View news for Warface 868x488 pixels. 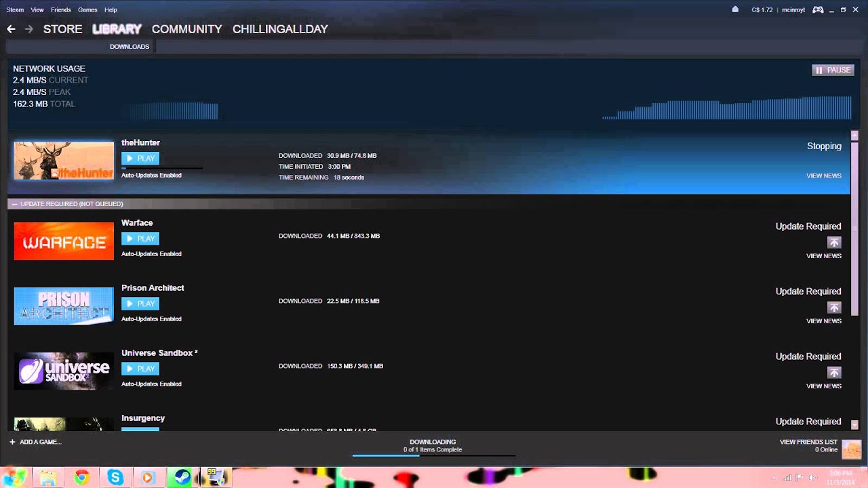824,256
